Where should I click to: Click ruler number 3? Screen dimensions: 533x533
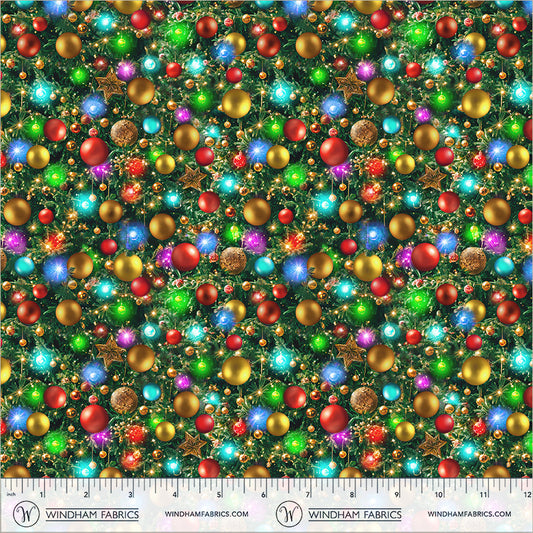pos(131,495)
